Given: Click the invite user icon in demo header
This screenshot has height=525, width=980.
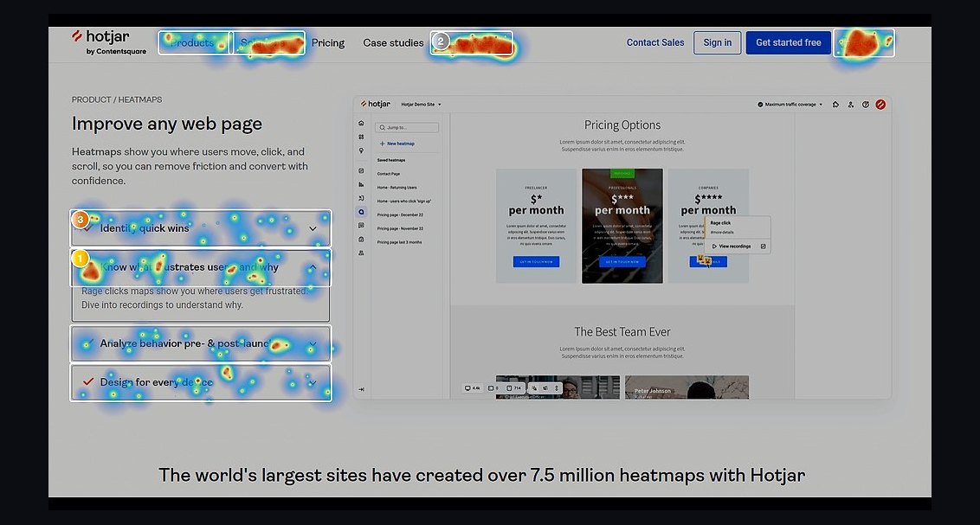Looking at the screenshot, I should (851, 105).
